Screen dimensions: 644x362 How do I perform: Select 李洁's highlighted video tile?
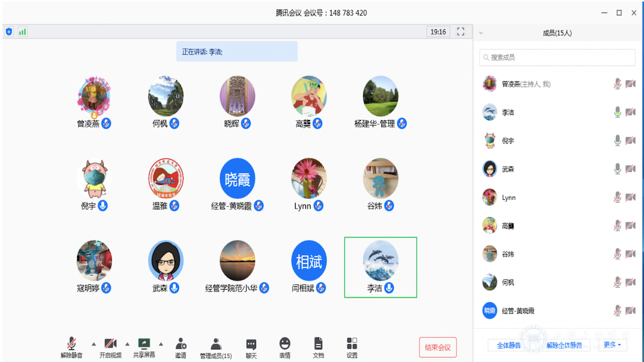pos(381,267)
